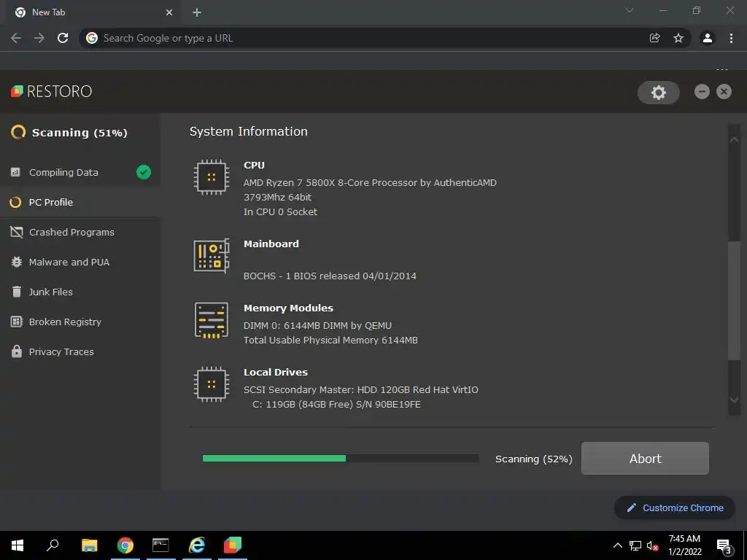
Task: Click the Compiling Data chart icon
Action: point(16,172)
